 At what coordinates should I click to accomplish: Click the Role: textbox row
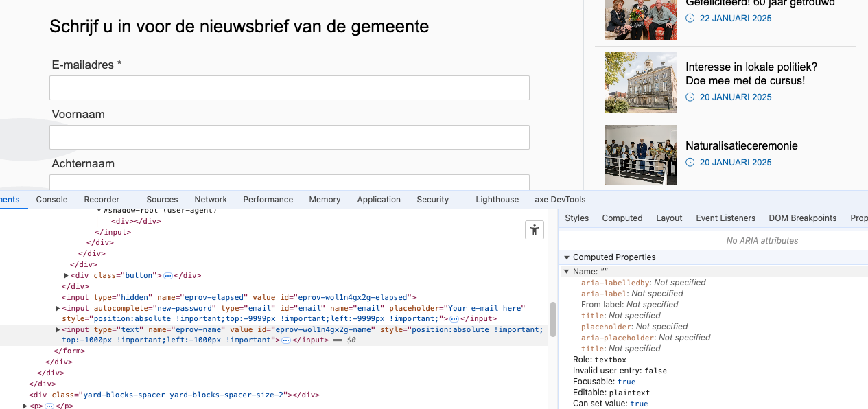tap(600, 360)
